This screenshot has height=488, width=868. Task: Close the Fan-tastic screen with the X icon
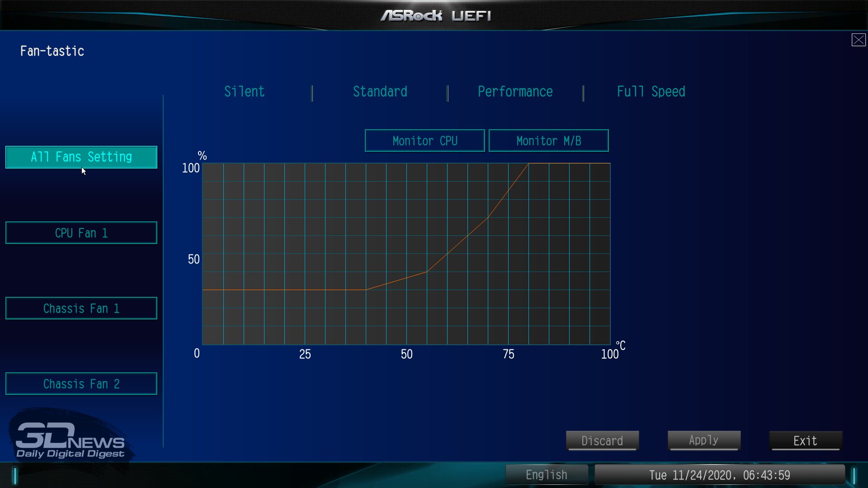point(859,40)
